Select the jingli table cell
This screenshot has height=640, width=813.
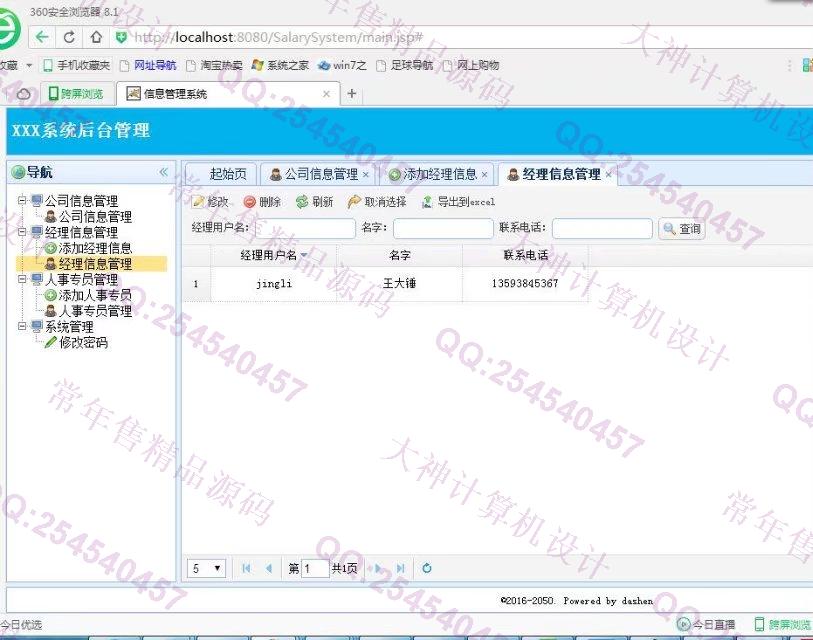click(274, 284)
